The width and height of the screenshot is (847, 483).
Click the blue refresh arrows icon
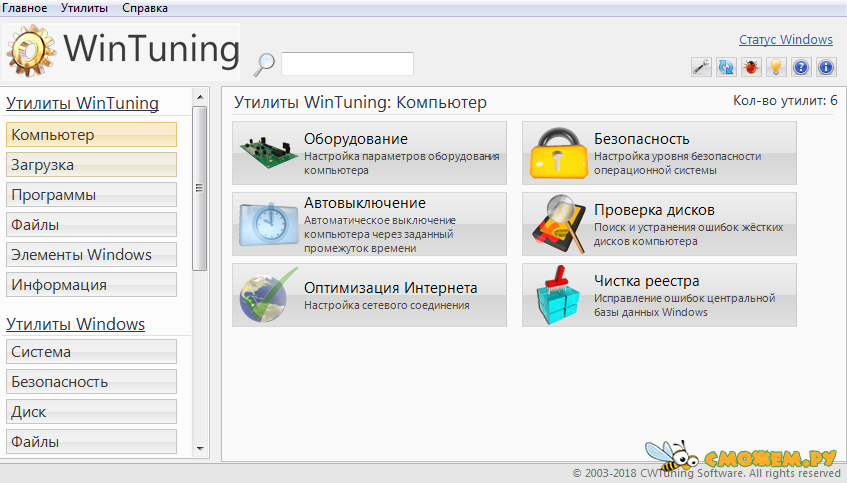(726, 67)
